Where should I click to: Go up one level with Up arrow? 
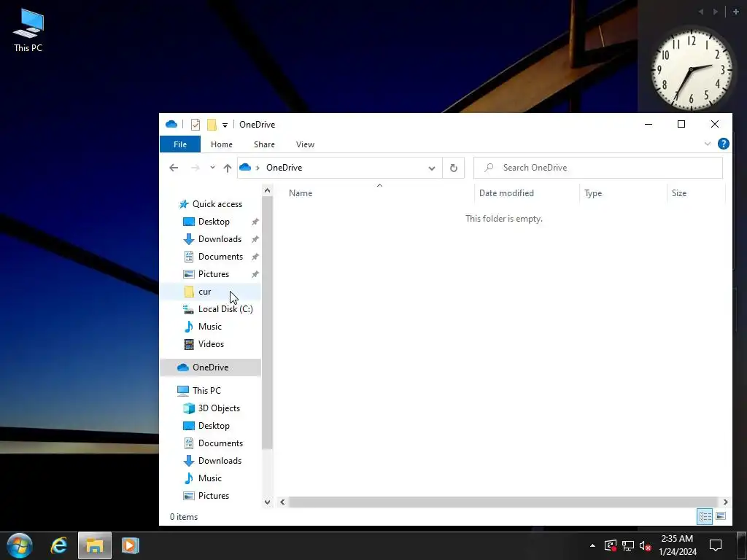point(228,168)
